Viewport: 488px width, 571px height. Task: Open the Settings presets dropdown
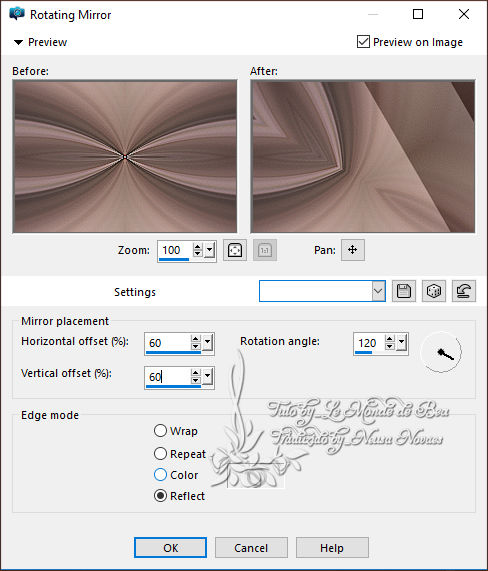[x=378, y=291]
